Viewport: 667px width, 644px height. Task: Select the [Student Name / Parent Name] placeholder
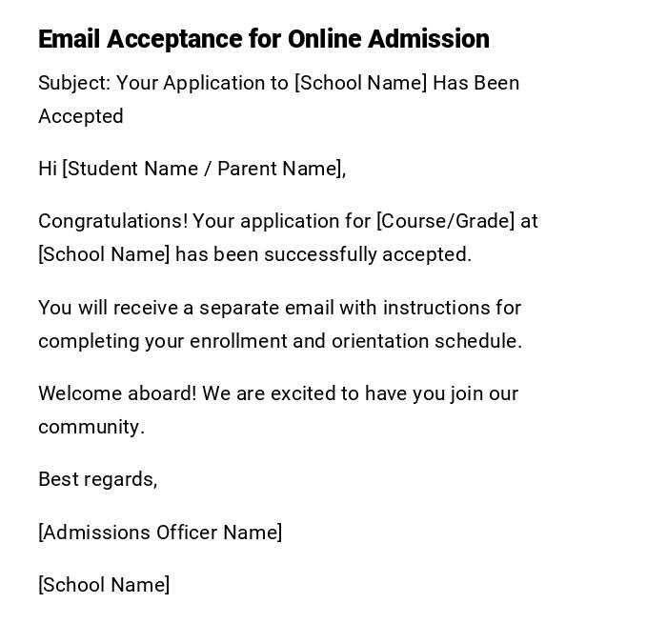(201, 169)
